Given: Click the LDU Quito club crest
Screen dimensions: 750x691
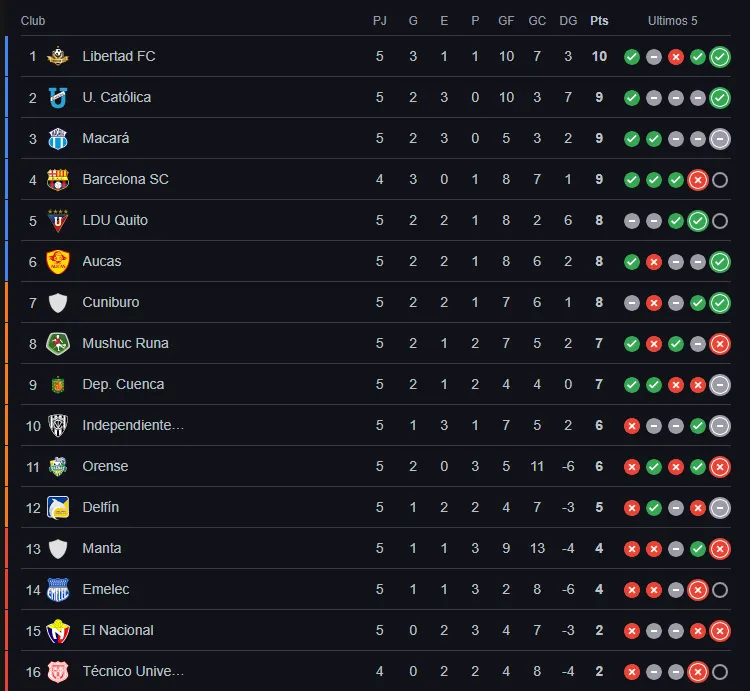Looking at the screenshot, I should pos(58,220).
